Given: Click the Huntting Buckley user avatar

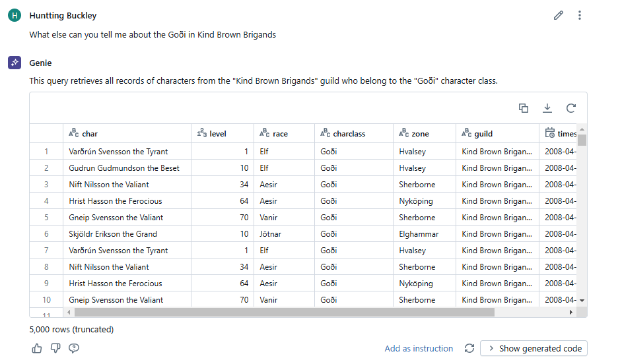Looking at the screenshot, I should pos(14,15).
